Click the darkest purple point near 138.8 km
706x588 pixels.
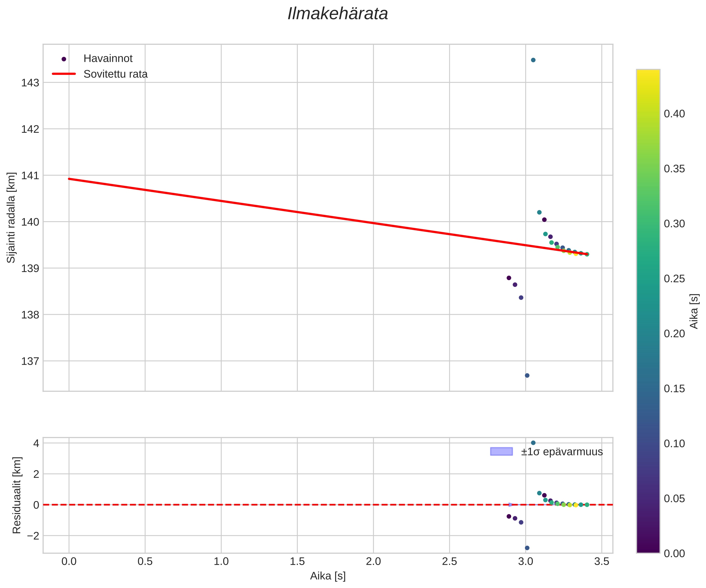(509, 278)
